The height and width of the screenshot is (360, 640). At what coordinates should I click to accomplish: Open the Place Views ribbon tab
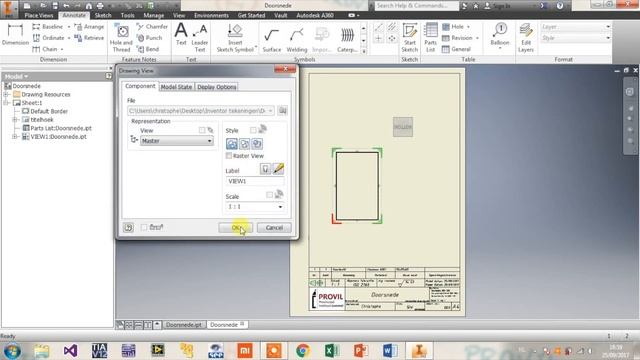pos(39,15)
